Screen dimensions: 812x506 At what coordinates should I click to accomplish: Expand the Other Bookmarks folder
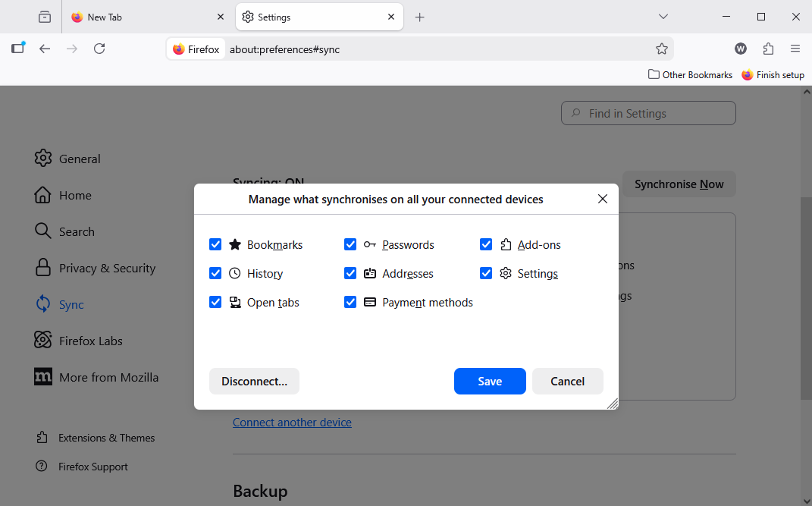[x=690, y=74]
